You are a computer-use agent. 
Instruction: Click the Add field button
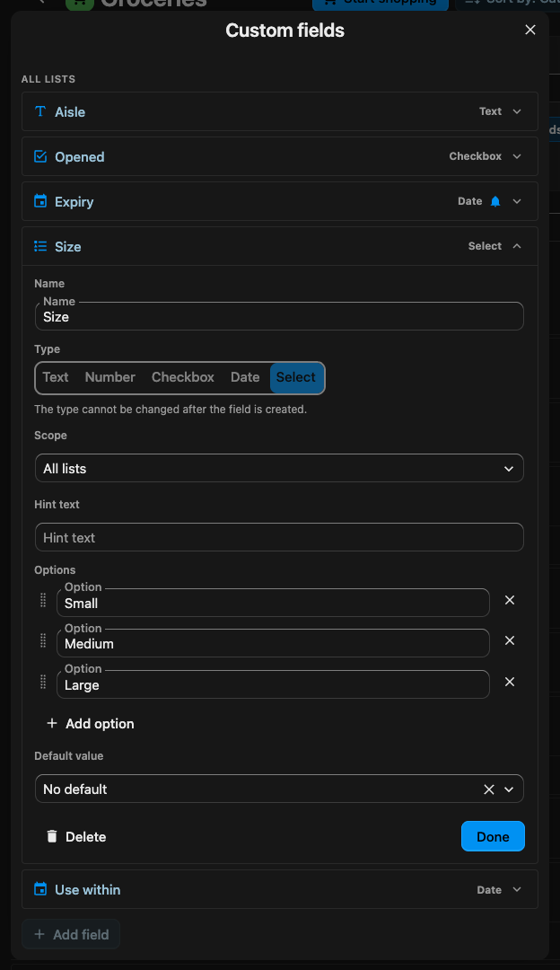(x=71, y=934)
